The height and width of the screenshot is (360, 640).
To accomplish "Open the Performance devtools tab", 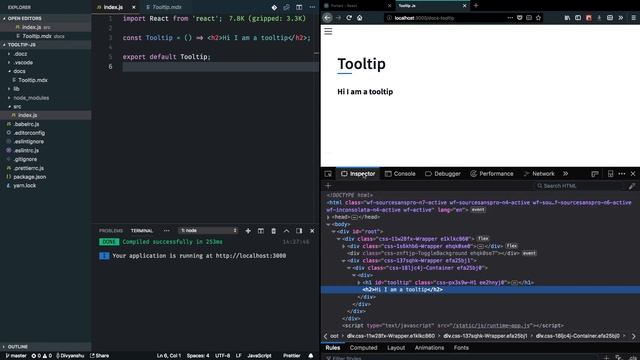I will click(492, 174).
